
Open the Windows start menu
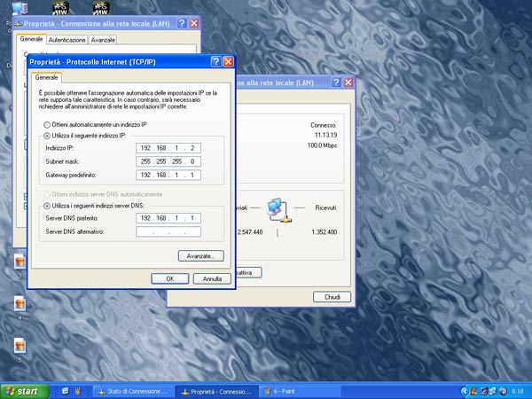[25, 391]
